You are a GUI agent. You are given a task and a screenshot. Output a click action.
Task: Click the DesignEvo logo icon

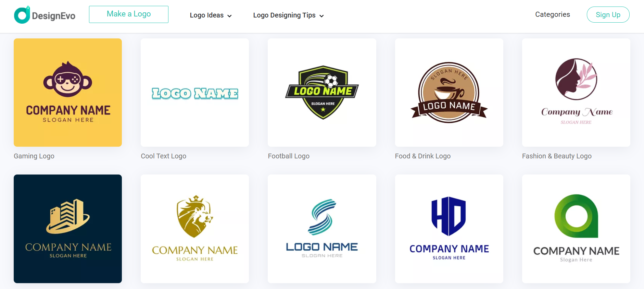22,15
